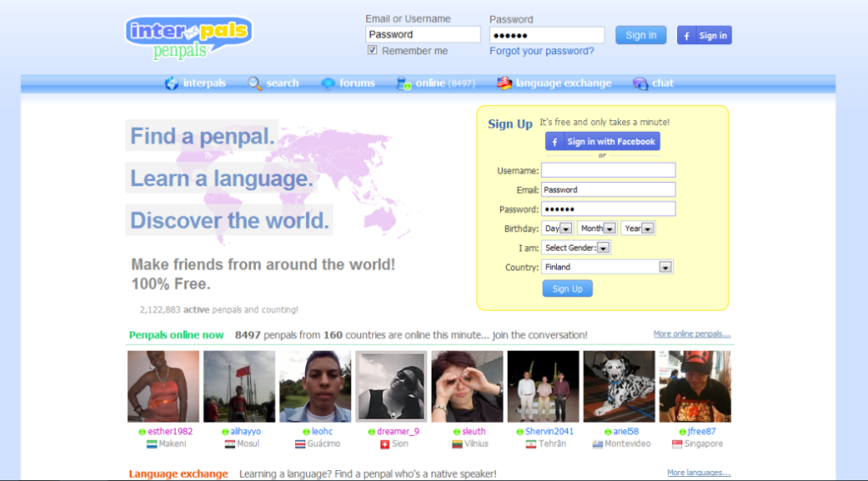Click green online dot next to jfree87
Screen dimensions: 868x481
point(682,432)
